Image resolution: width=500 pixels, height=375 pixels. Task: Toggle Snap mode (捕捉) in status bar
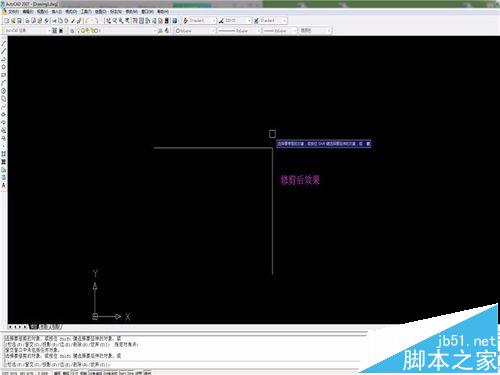click(57, 373)
